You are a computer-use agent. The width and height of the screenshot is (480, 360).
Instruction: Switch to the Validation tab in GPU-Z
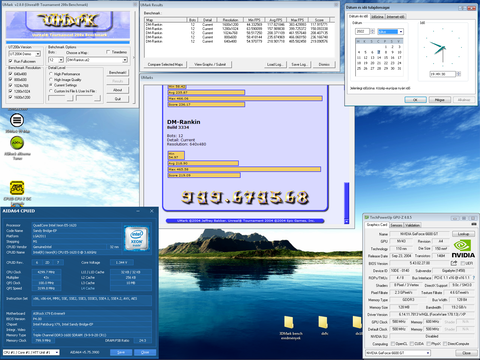412,225
